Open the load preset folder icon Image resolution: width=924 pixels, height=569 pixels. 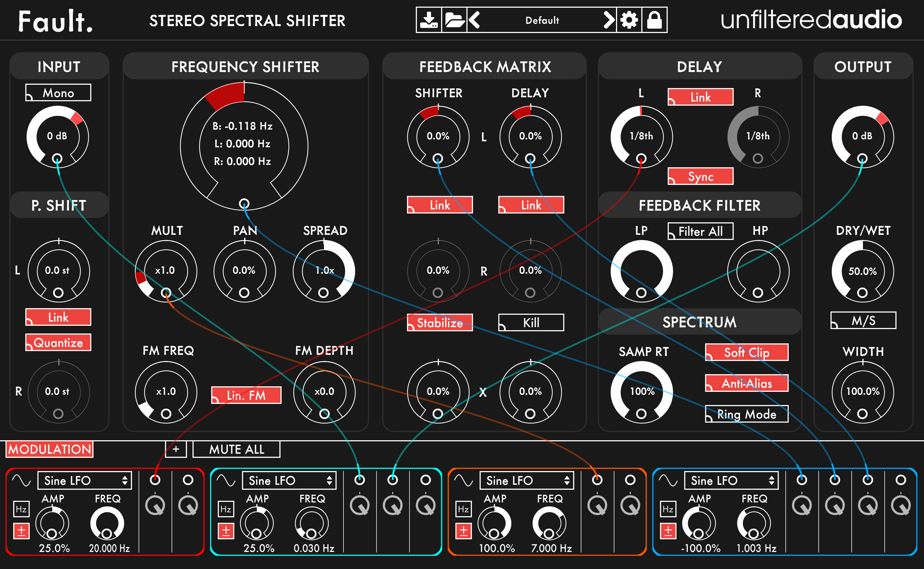[454, 20]
